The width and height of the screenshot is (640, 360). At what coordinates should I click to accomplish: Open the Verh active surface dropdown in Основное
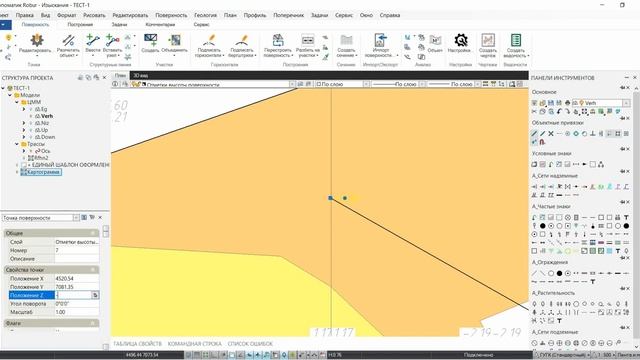click(626, 103)
